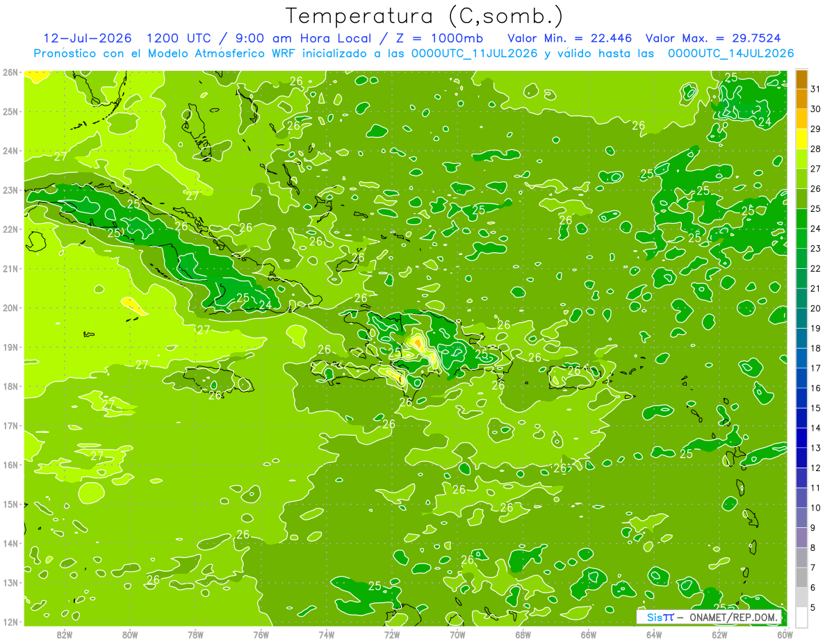Viewport: 834px width, 644px height.
Task: Click the "24N" latitude axis label
Action: coord(10,151)
